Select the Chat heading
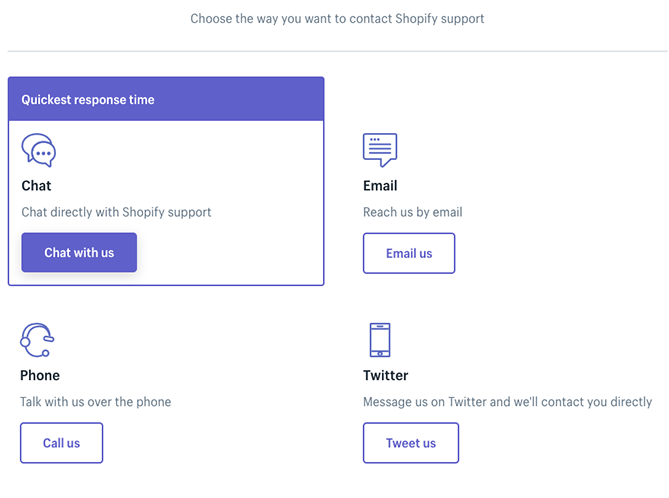The width and height of the screenshot is (669, 498). click(36, 186)
